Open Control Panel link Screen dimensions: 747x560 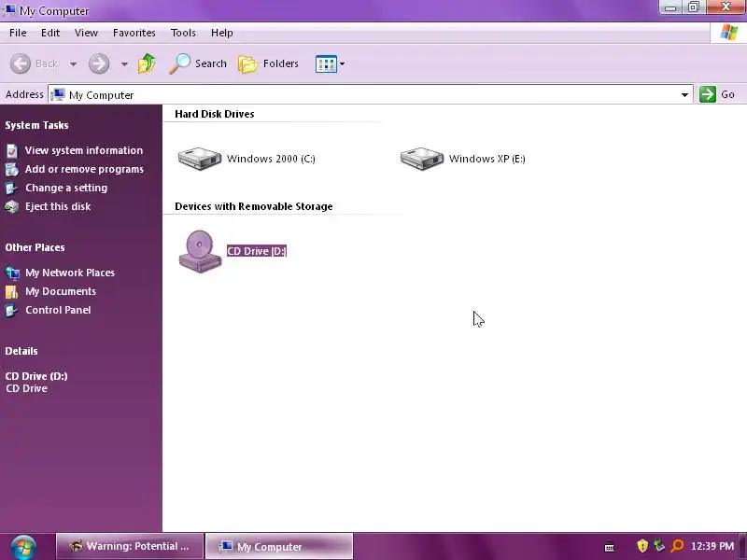point(58,310)
